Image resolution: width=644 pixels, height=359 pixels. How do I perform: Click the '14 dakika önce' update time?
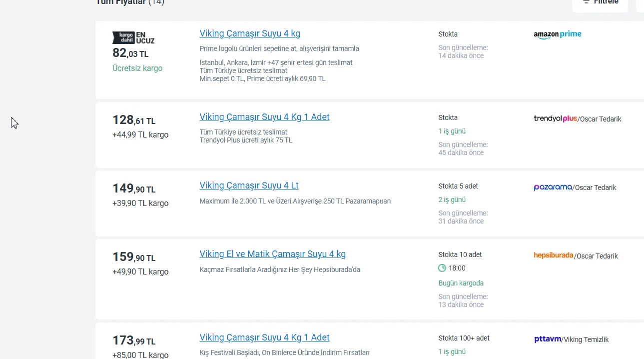tap(461, 55)
